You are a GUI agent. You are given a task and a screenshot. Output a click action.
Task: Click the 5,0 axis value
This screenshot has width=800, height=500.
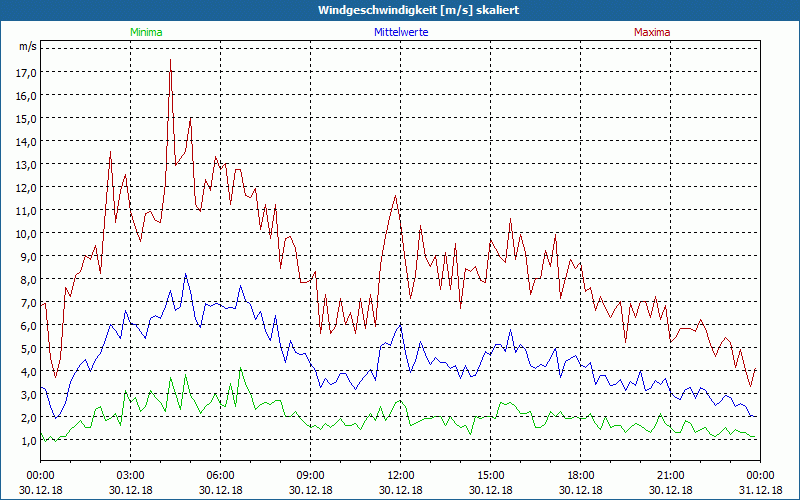pos(28,348)
